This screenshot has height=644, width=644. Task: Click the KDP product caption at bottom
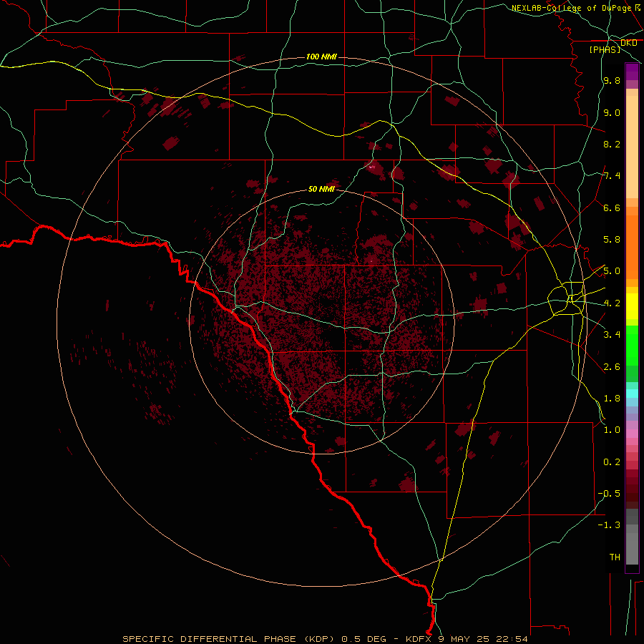(325, 639)
